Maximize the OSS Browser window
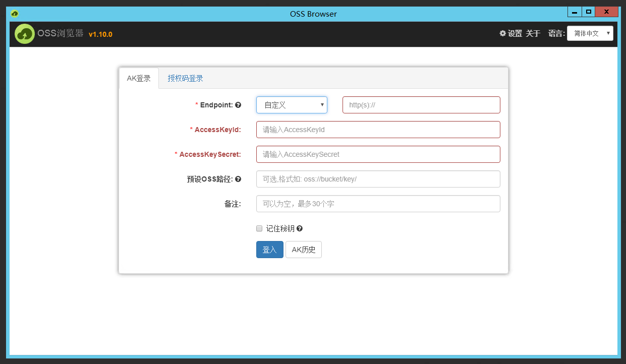The height and width of the screenshot is (364, 626). click(x=588, y=12)
